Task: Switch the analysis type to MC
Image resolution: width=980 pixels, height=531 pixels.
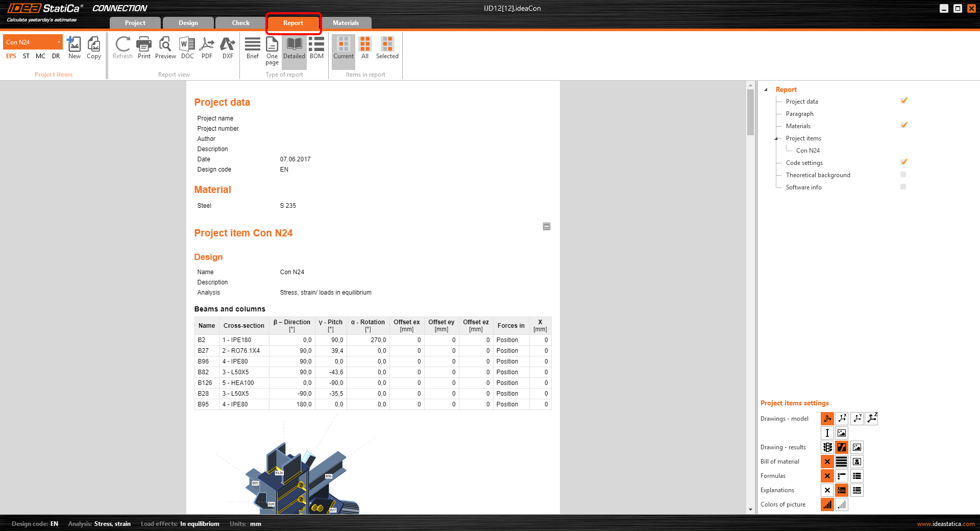Action: tap(40, 56)
